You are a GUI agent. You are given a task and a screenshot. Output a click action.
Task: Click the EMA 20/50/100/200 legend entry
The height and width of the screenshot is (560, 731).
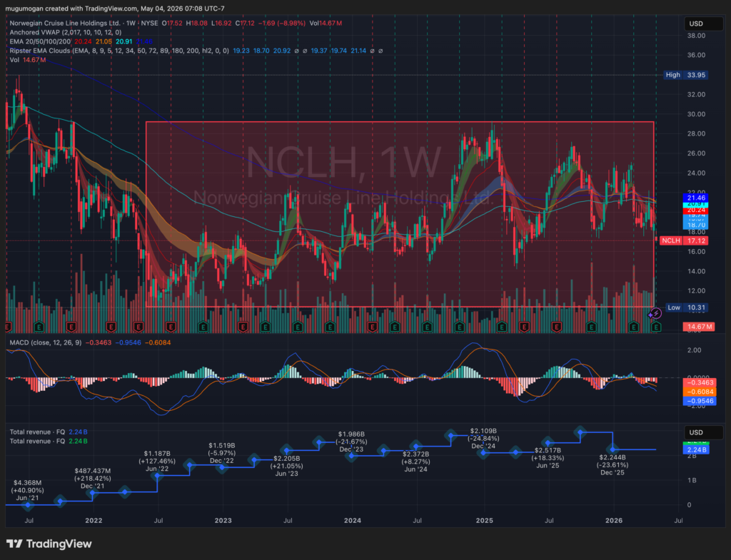(40, 41)
